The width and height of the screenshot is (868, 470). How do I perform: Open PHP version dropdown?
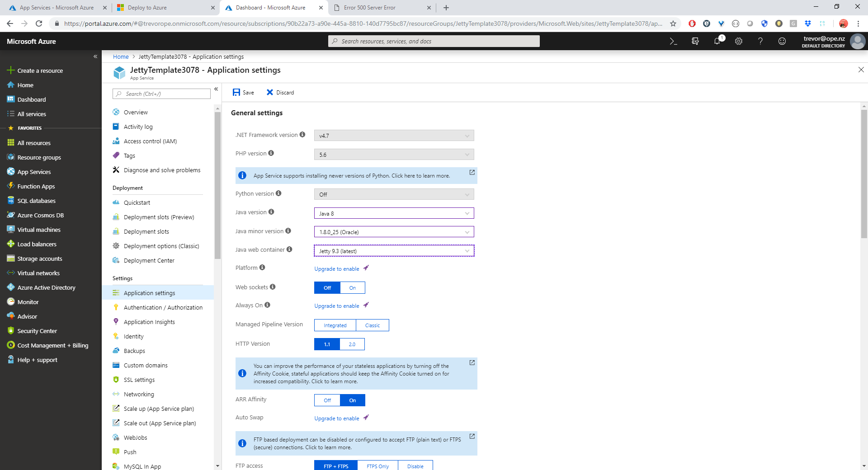[x=394, y=155]
